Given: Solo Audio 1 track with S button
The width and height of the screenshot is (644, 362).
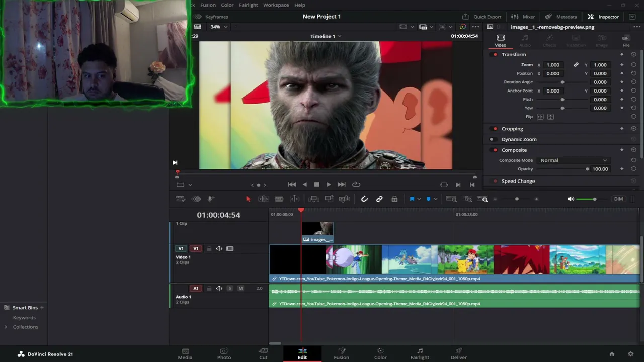Looking at the screenshot, I should [230, 288].
